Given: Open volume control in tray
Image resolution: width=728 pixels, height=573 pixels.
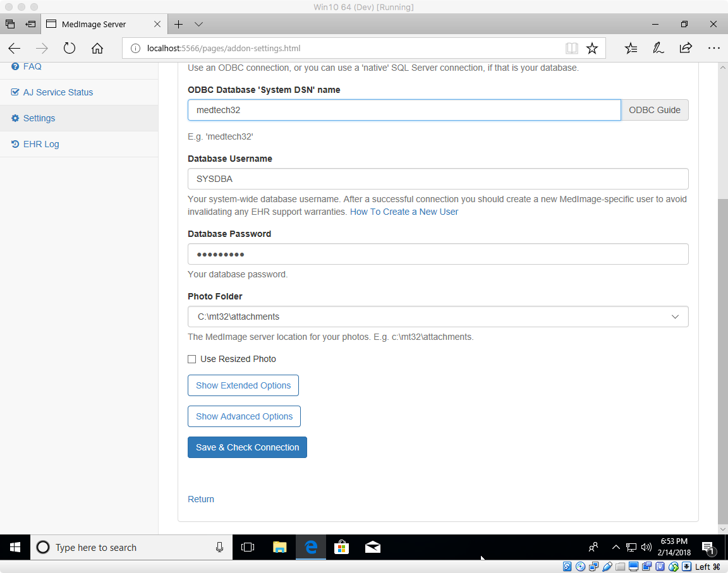Looking at the screenshot, I should [x=646, y=548].
